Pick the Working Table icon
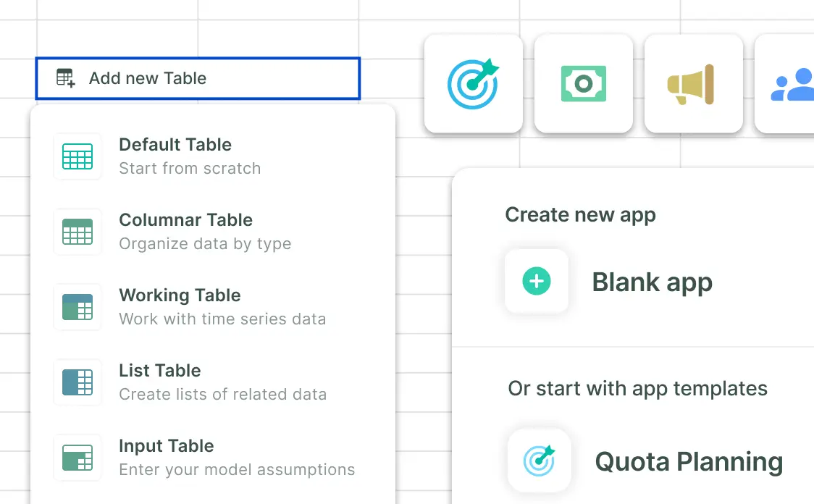Image resolution: width=814 pixels, height=504 pixels. pyautogui.click(x=77, y=307)
